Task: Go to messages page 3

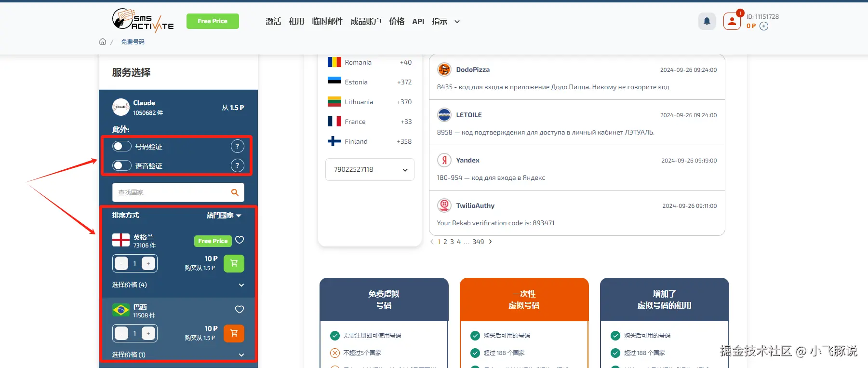Action: (452, 242)
